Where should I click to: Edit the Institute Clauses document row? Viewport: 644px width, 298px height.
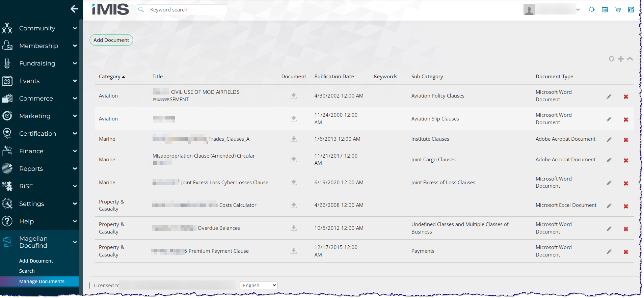(609, 140)
